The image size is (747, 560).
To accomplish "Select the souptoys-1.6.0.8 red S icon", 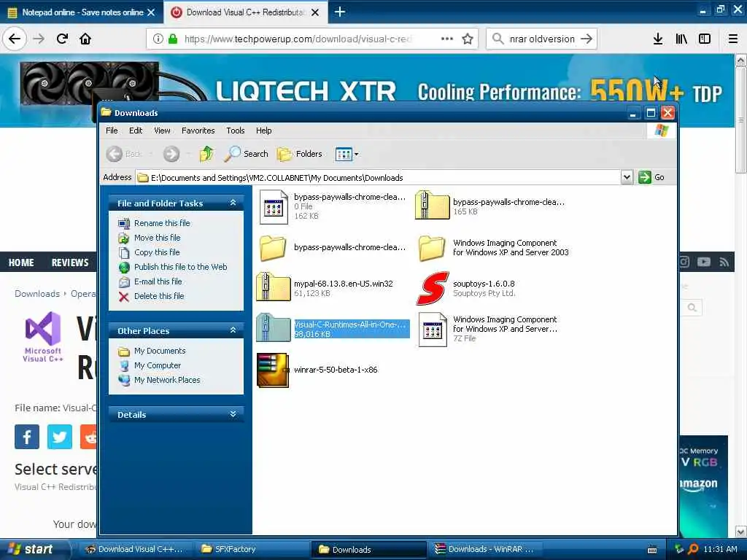I will pos(433,288).
